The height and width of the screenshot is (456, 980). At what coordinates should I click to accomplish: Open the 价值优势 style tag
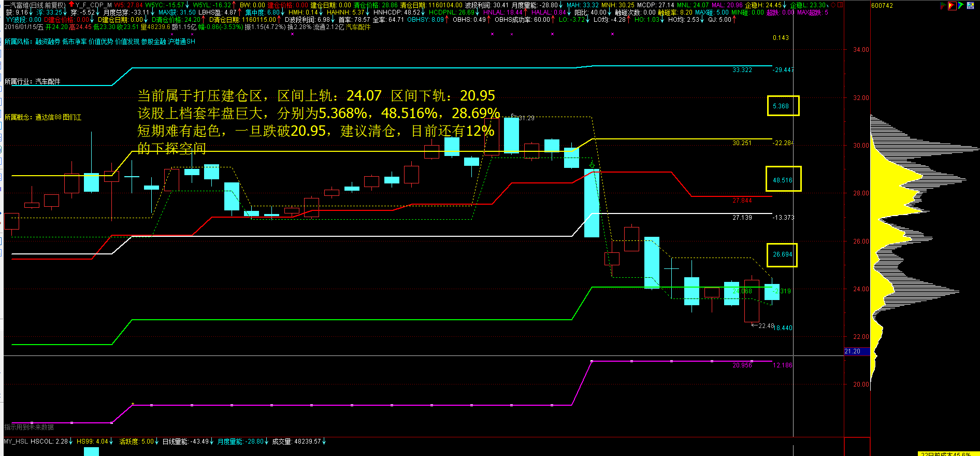point(101,41)
